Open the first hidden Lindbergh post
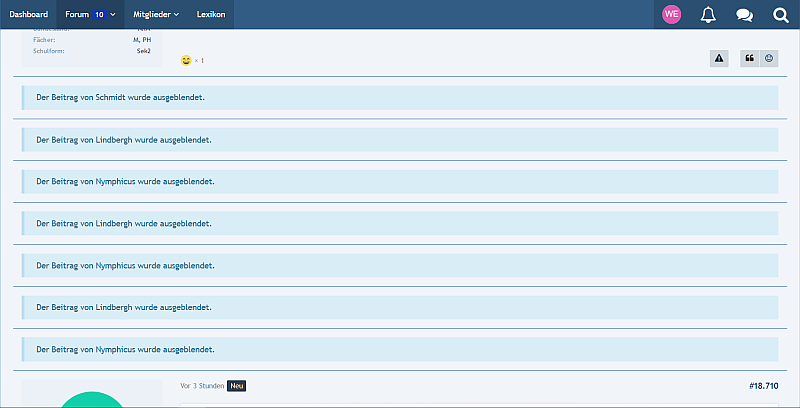 (123, 140)
